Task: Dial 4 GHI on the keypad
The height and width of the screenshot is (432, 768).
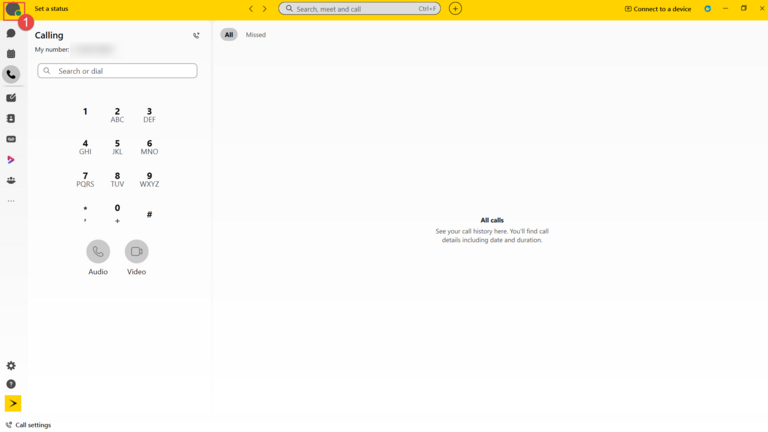Action: [85, 147]
